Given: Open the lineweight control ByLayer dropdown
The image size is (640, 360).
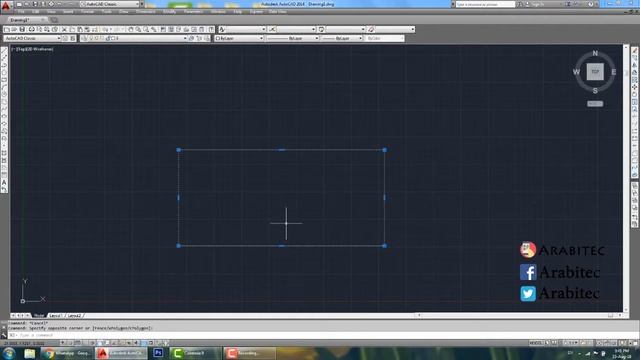Looking at the screenshot, I should coord(342,38).
